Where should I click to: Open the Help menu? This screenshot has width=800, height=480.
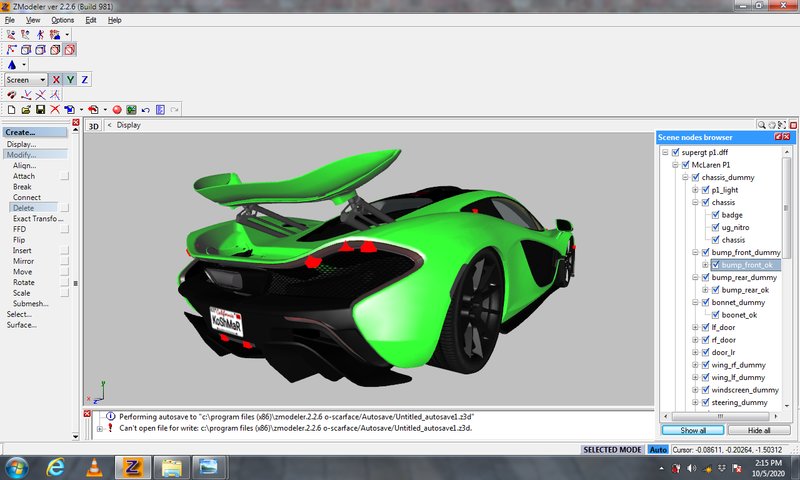(x=114, y=20)
